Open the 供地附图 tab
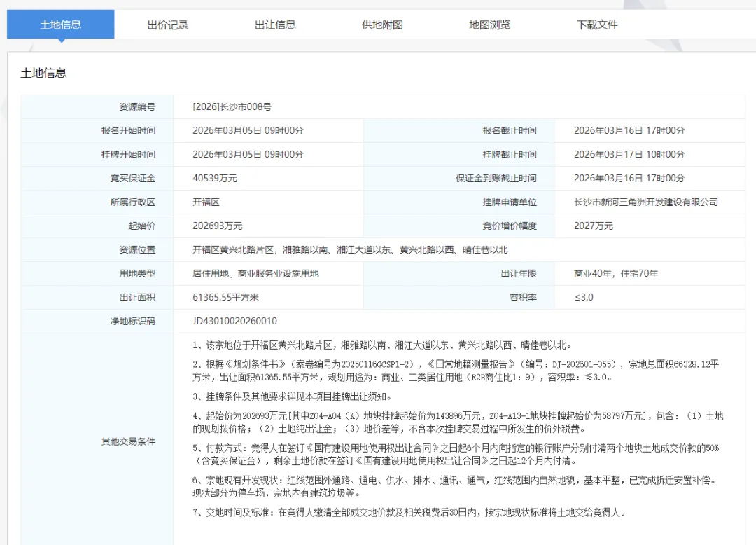The height and width of the screenshot is (545, 756). coord(382,25)
